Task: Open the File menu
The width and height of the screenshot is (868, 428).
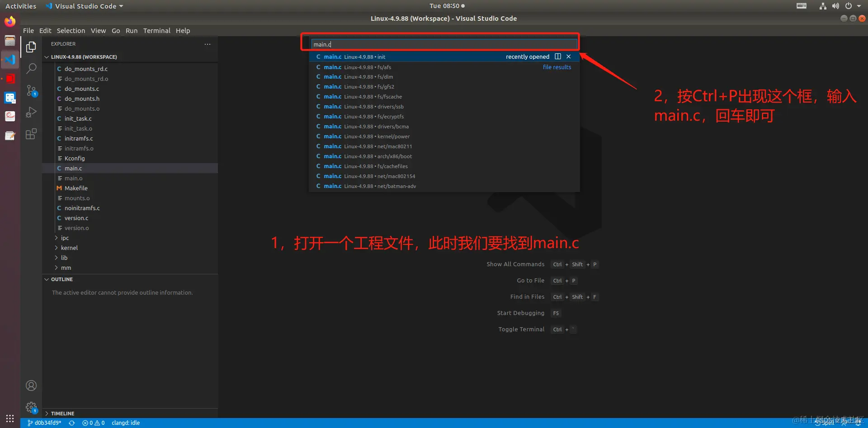Action: tap(28, 31)
